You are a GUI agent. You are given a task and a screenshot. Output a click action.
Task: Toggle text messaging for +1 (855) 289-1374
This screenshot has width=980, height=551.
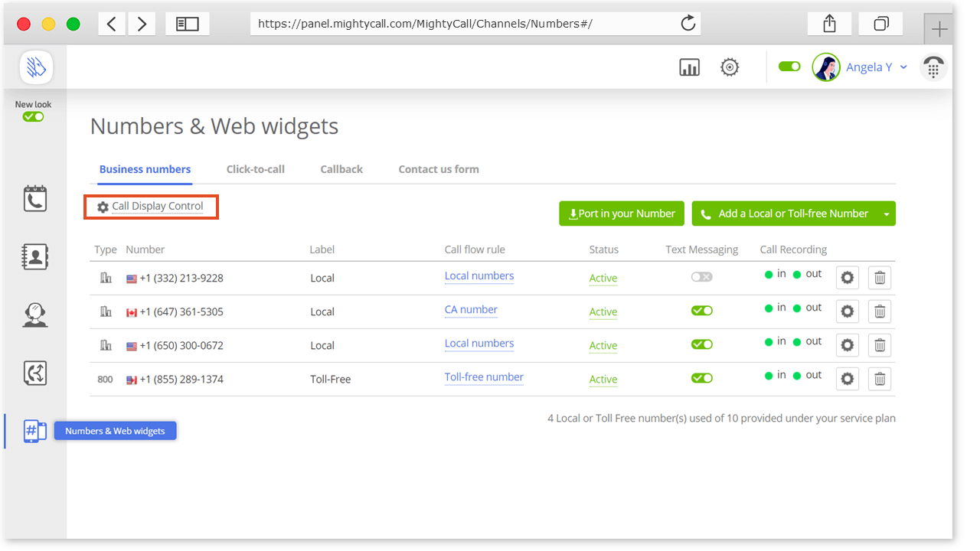coord(702,378)
